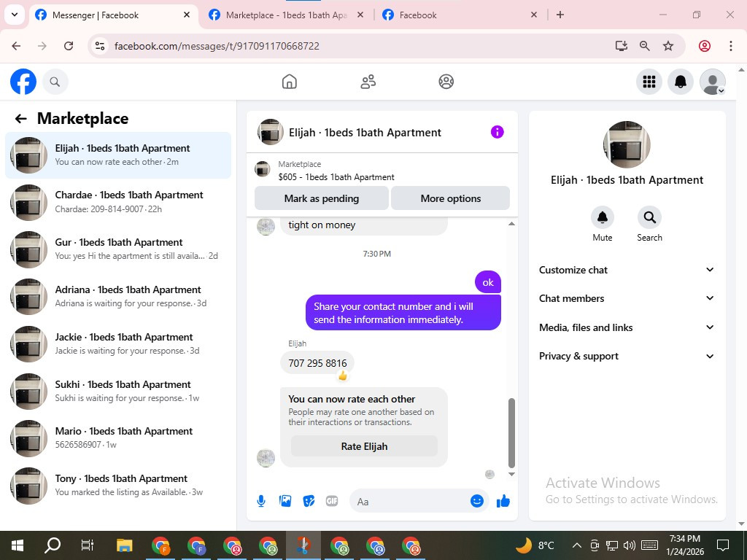Send a thumbs-up like
Screen dimensions: 747x560
tap(503, 501)
